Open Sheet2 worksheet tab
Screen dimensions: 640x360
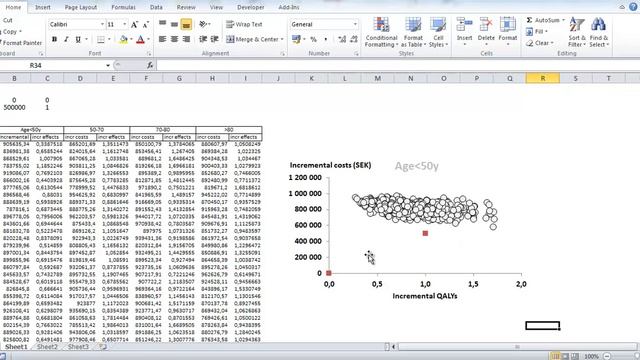click(47, 347)
